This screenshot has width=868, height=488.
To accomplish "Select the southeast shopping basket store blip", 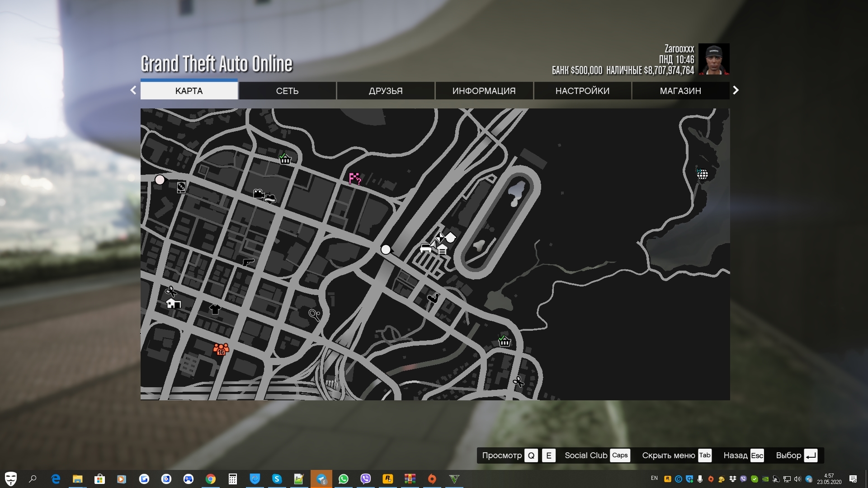I will (504, 341).
